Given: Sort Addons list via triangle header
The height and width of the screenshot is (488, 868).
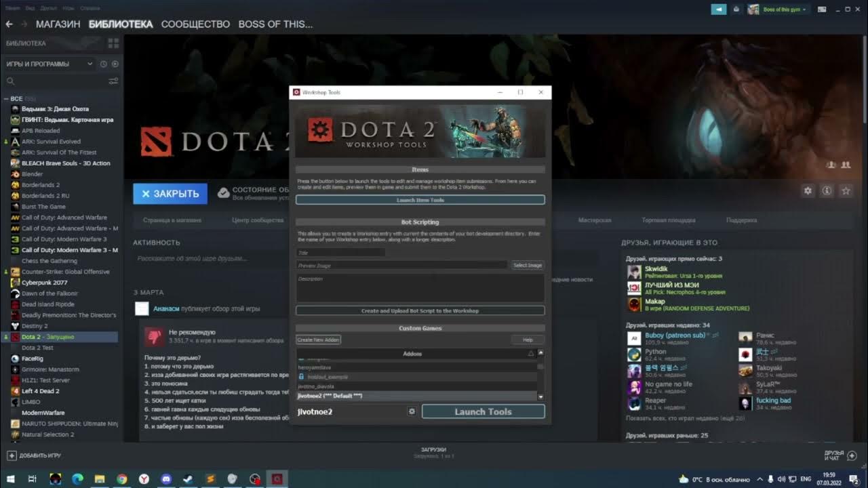Looking at the screenshot, I should coord(531,354).
